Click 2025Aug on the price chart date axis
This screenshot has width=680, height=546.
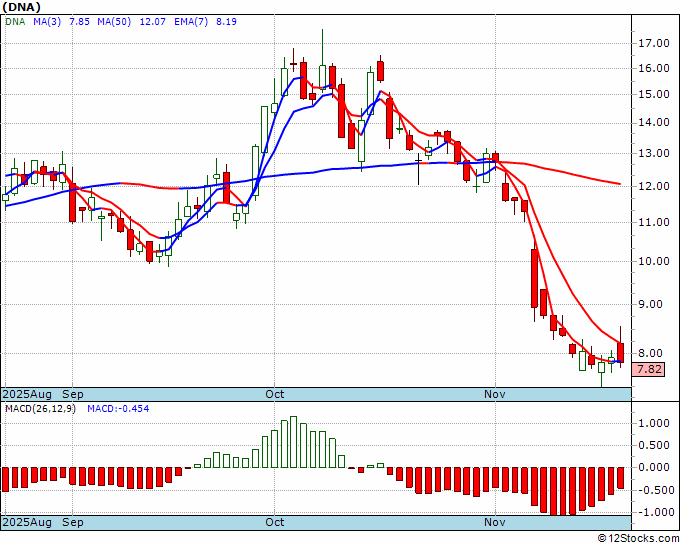[27, 394]
